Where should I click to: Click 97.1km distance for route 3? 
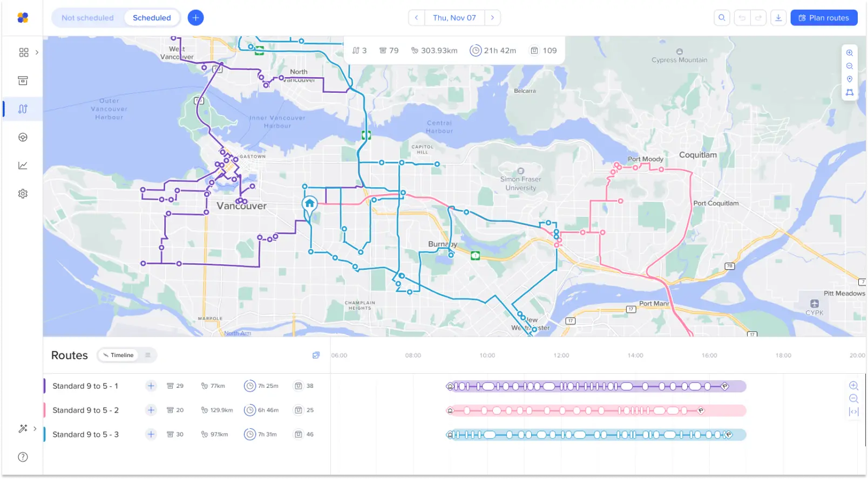pos(215,434)
